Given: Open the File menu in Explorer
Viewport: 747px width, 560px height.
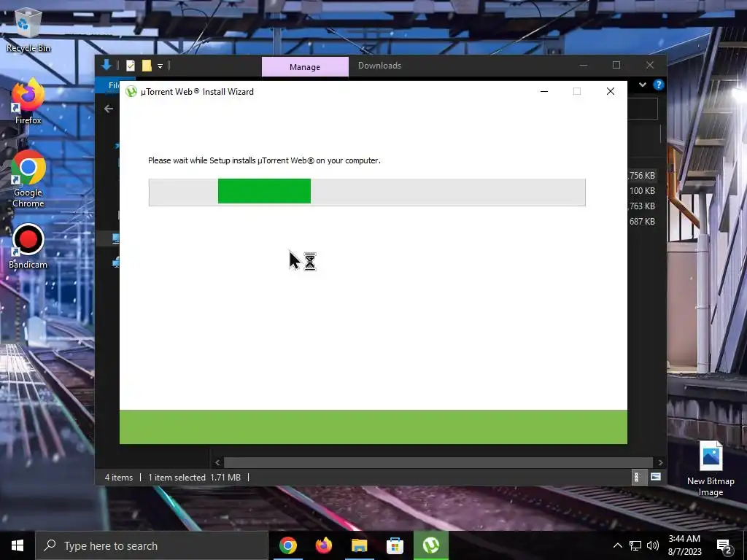Looking at the screenshot, I should [x=113, y=85].
